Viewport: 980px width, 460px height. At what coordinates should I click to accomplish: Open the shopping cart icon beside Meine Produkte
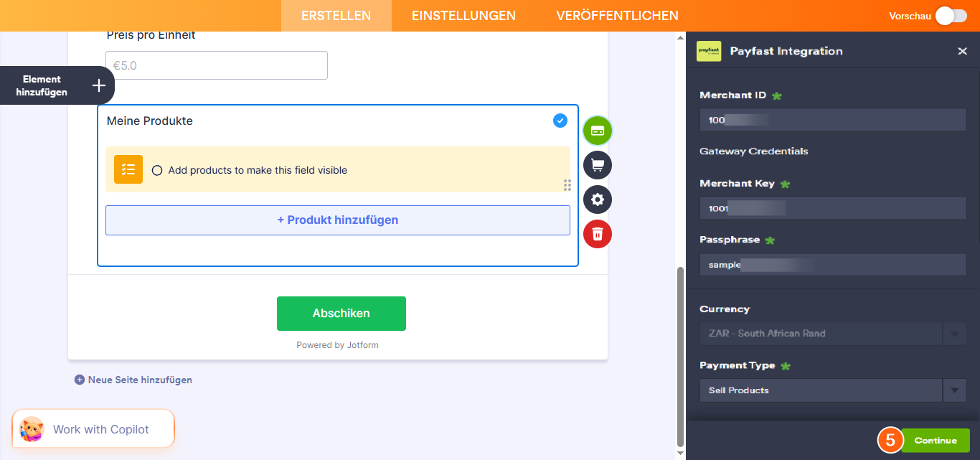pos(597,165)
